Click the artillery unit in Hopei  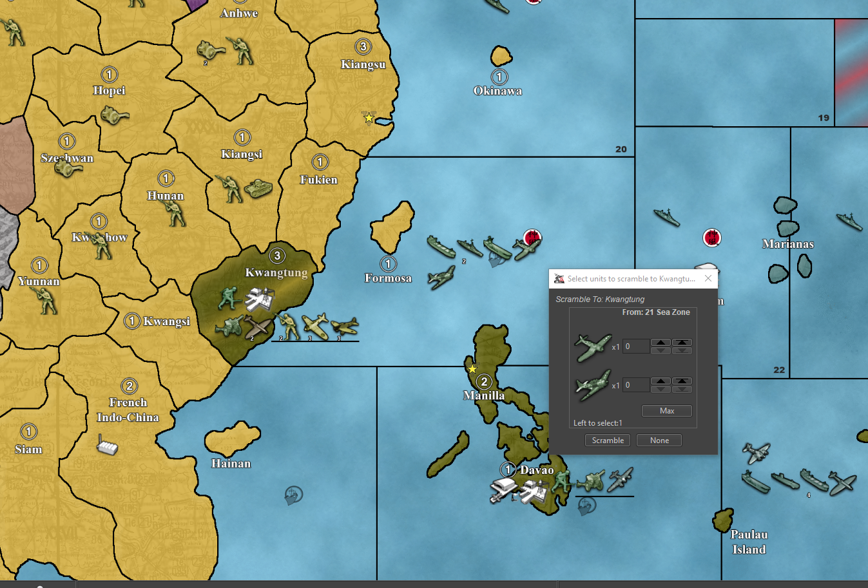(115, 116)
